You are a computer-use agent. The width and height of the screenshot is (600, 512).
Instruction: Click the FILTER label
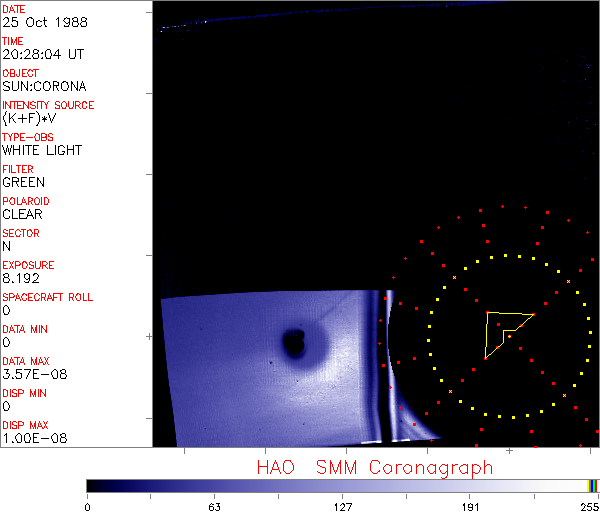pos(18,169)
